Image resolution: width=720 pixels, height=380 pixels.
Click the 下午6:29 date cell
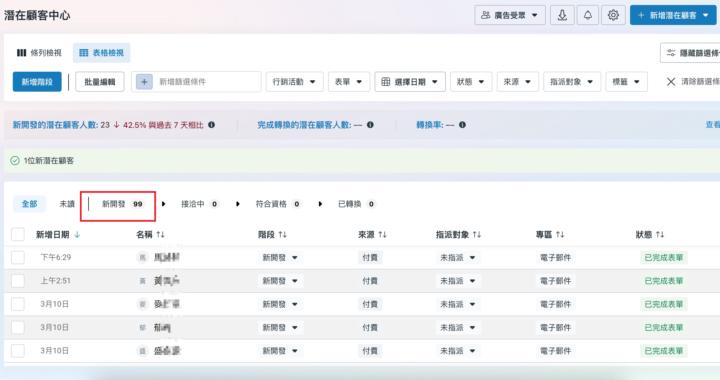pyautogui.click(x=56, y=257)
